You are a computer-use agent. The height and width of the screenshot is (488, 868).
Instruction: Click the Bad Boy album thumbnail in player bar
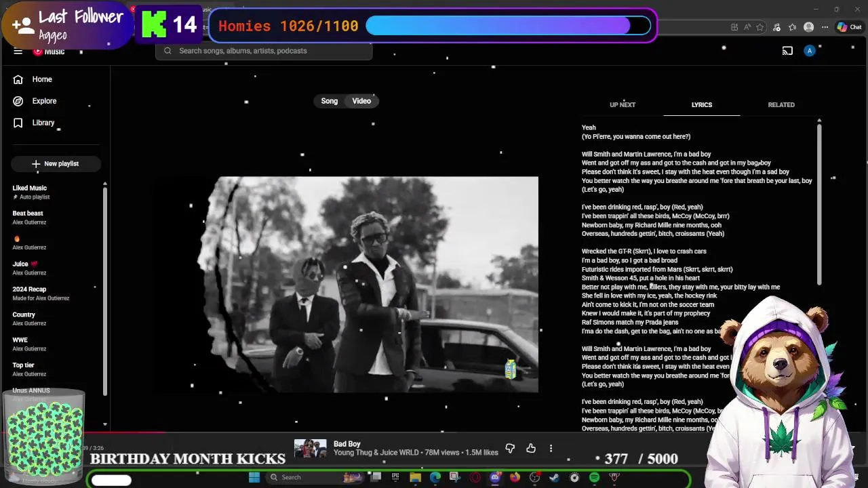point(310,448)
